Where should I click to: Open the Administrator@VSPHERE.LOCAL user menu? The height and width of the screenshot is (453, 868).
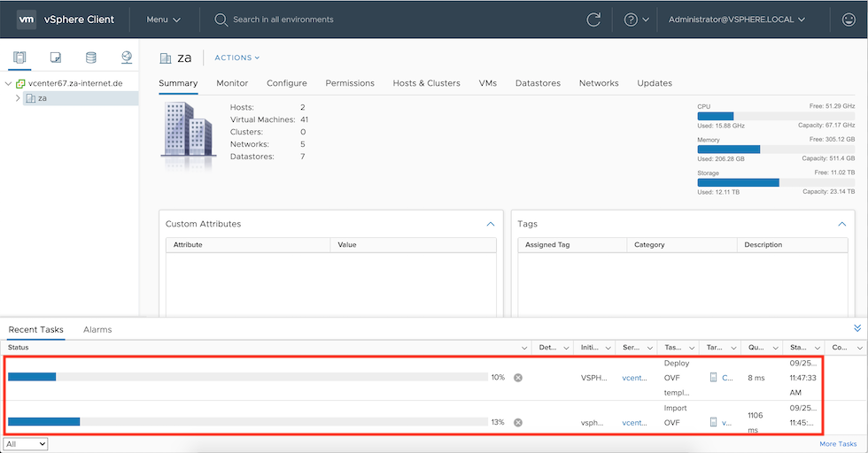736,19
